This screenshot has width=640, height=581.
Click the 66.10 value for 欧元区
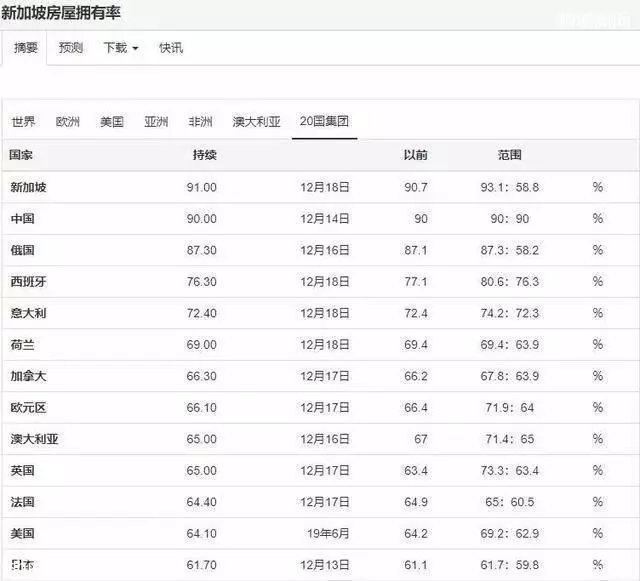(x=202, y=407)
